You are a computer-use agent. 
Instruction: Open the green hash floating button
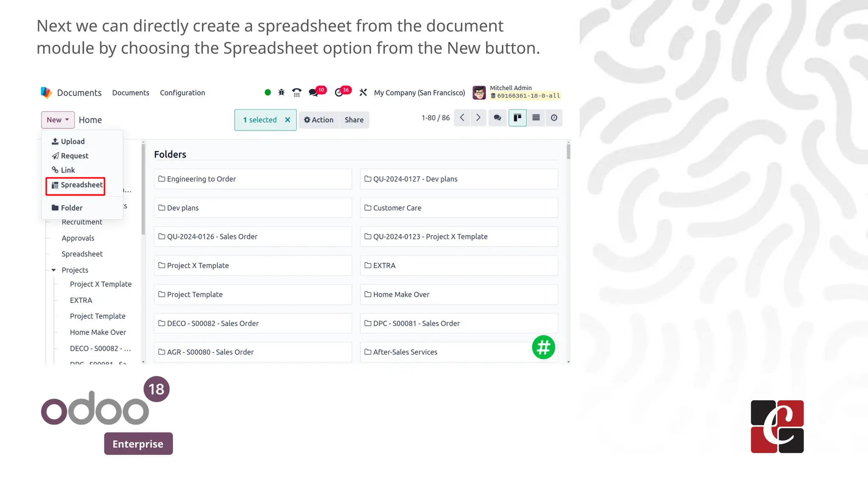(543, 347)
